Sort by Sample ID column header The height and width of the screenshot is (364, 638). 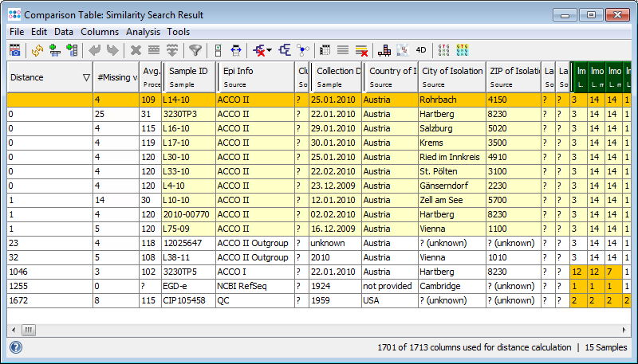pyautogui.click(x=187, y=71)
